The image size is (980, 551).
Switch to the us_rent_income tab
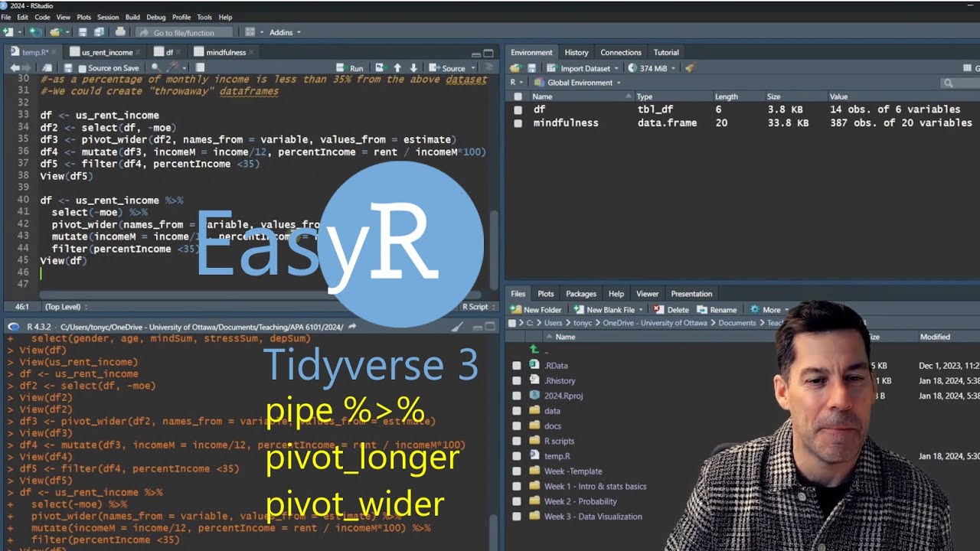pos(106,52)
